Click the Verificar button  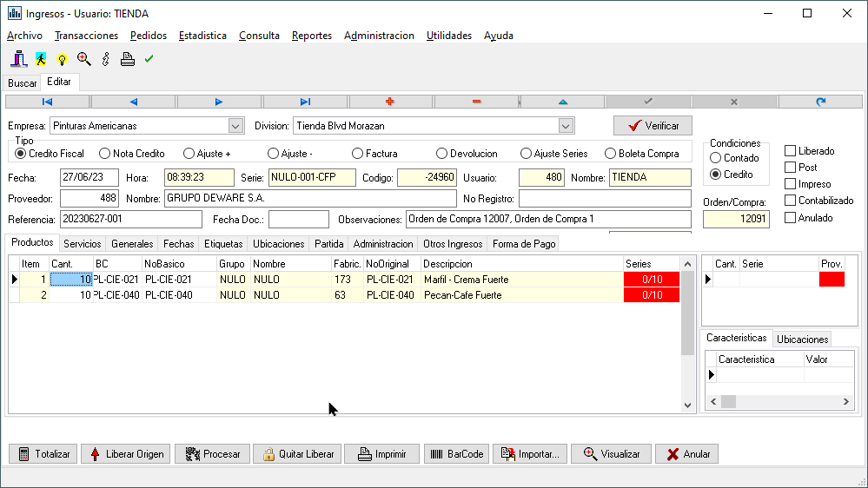tap(653, 126)
